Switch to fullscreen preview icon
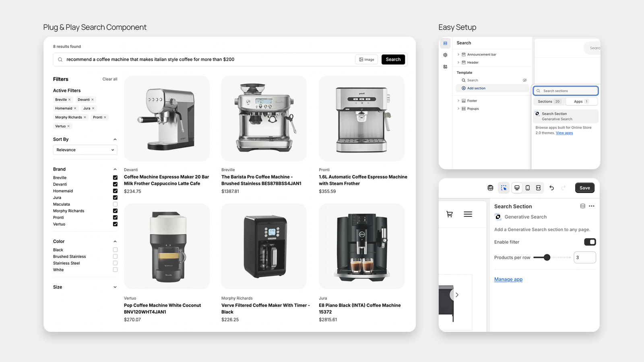Screen dimensions: 644x362 click(x=539, y=188)
